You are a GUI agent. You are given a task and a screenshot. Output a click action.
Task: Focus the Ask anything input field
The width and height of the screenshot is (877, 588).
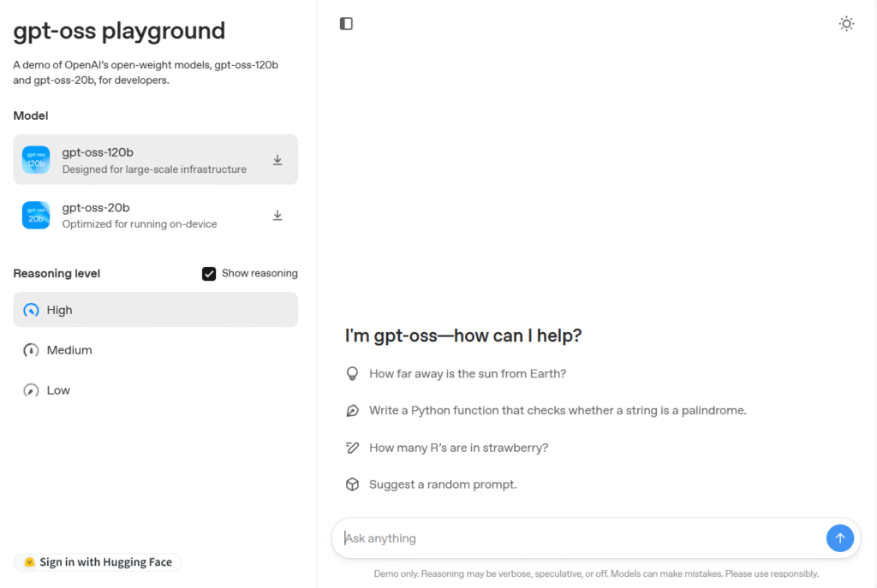[x=582, y=538]
